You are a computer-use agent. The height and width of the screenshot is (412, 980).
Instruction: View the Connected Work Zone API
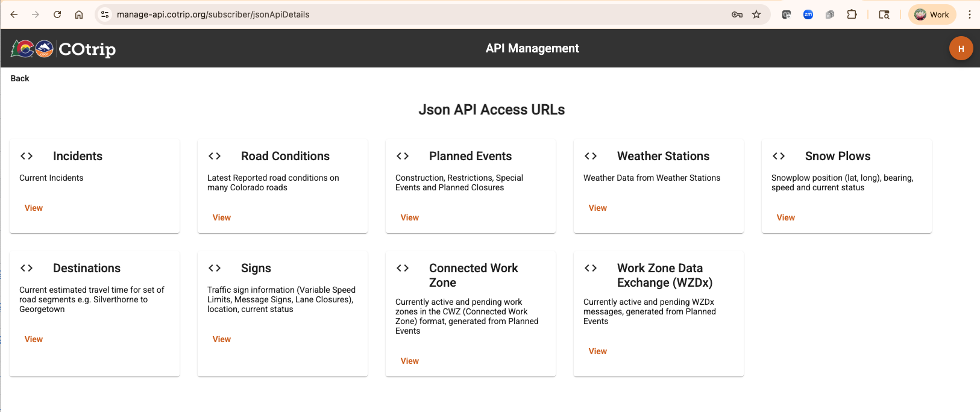pos(410,361)
